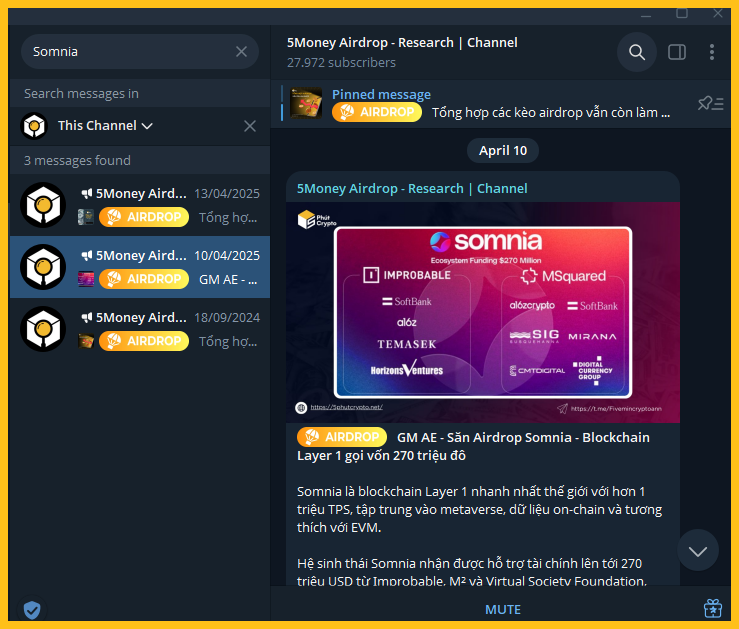Click the 27.972 subscribers text
The width and height of the screenshot is (739, 629).
tap(341, 63)
